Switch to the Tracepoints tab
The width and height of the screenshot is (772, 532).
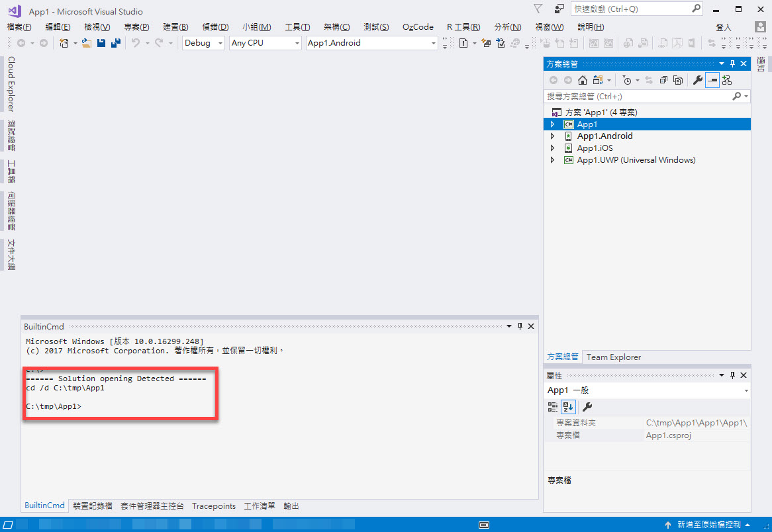(214, 506)
